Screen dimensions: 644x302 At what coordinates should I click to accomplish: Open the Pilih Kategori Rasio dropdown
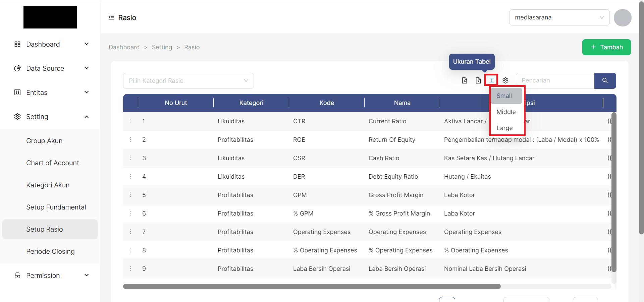[188, 80]
